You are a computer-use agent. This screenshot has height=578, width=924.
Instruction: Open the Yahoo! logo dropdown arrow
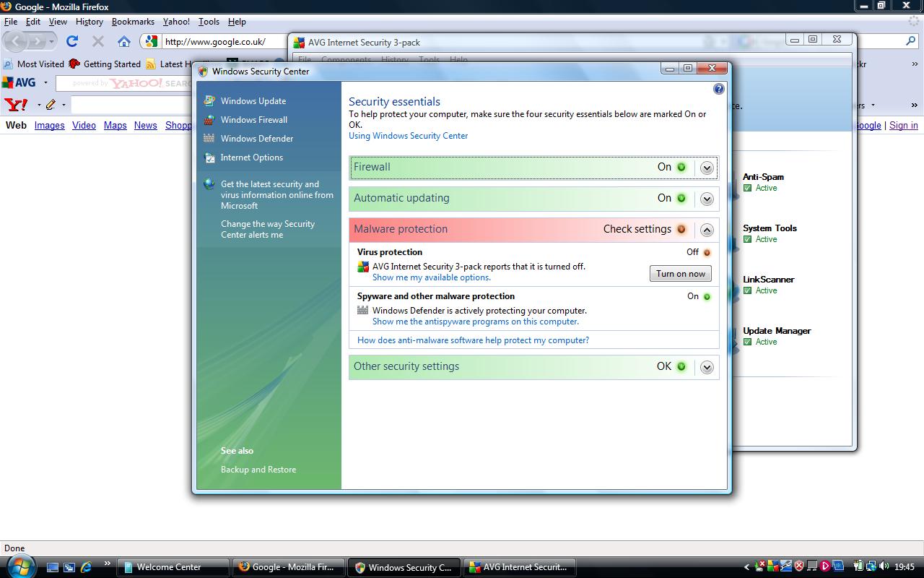click(38, 105)
